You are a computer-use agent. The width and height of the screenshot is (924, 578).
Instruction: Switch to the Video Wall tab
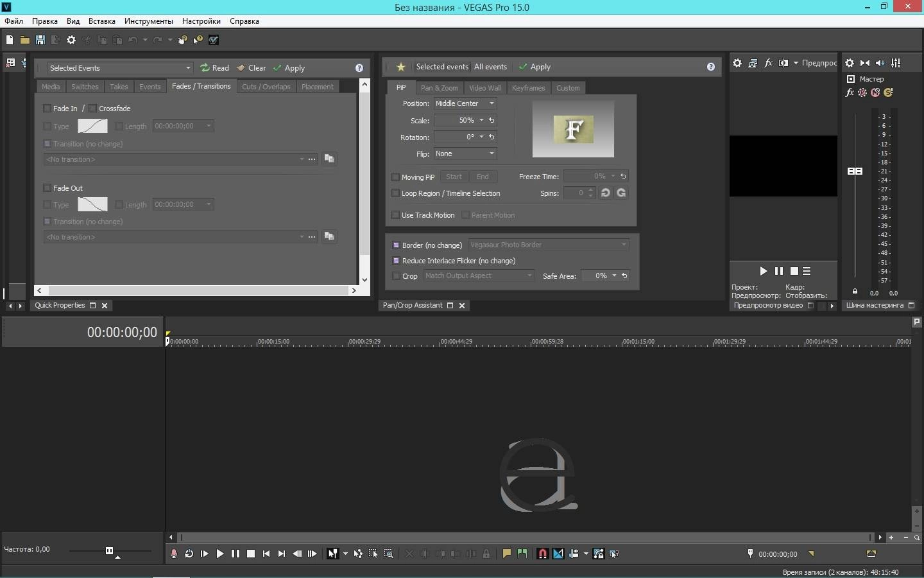(x=485, y=88)
